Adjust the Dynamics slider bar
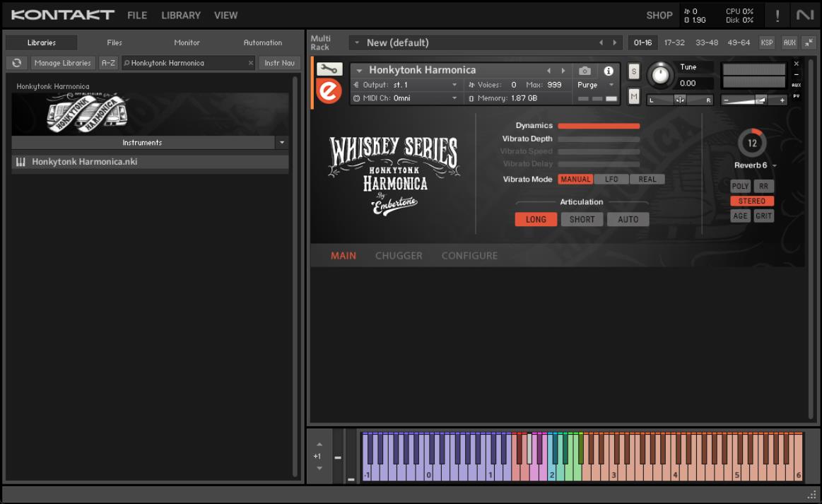 coord(599,126)
